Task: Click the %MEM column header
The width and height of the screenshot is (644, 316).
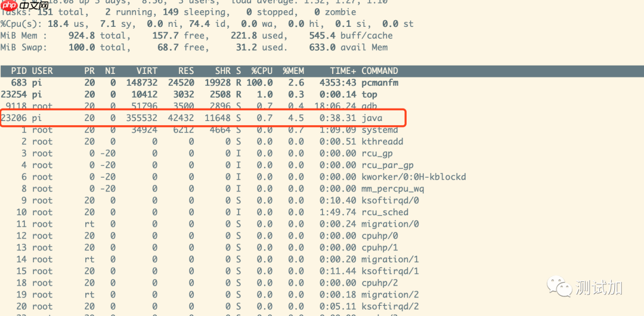Action: (x=293, y=71)
